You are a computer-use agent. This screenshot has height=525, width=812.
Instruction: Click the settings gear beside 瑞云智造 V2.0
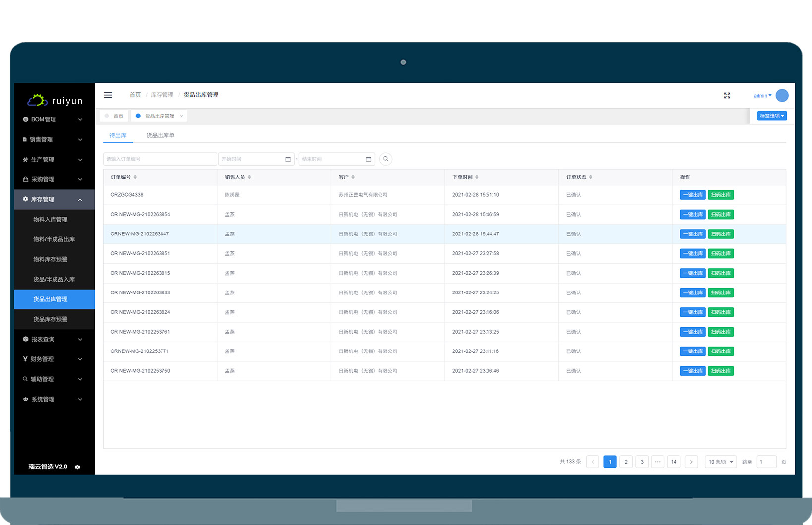tap(77, 467)
